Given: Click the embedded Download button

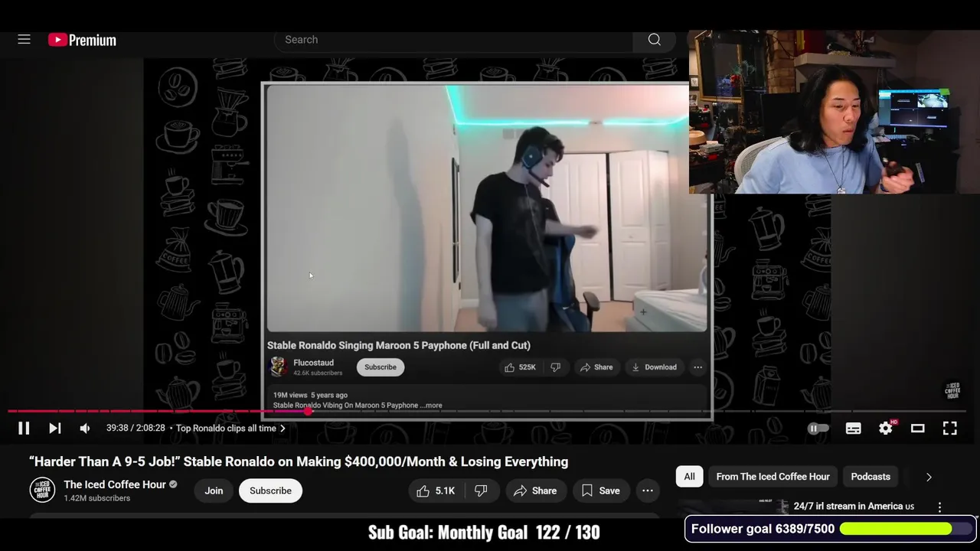Looking at the screenshot, I should 654,367.
